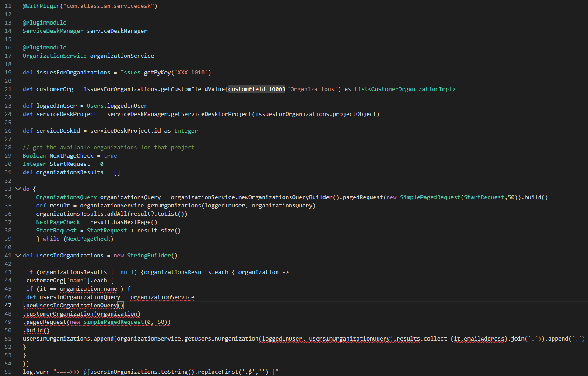Collapse the do-while code block chevron
This screenshot has height=376, width=588.
(x=17, y=188)
